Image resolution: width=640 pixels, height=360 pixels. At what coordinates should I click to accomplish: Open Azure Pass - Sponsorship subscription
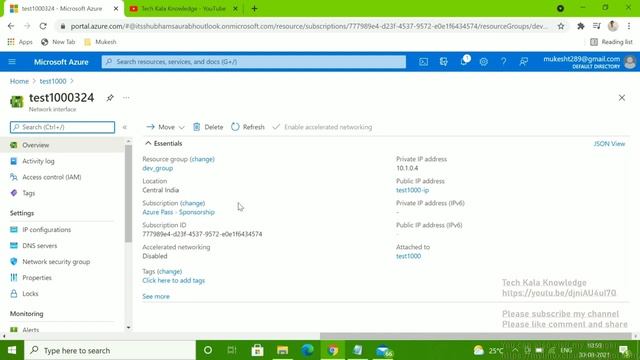tap(178, 212)
